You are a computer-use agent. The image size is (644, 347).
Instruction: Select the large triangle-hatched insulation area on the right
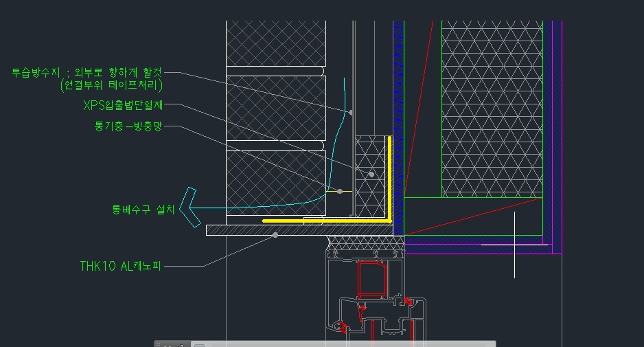[491, 103]
